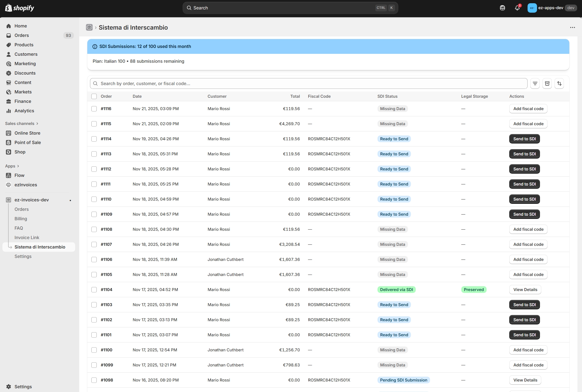This screenshot has width=582, height=392.
Task: Click the Settings gear at sidebar bottom
Action: pyautogui.click(x=9, y=387)
